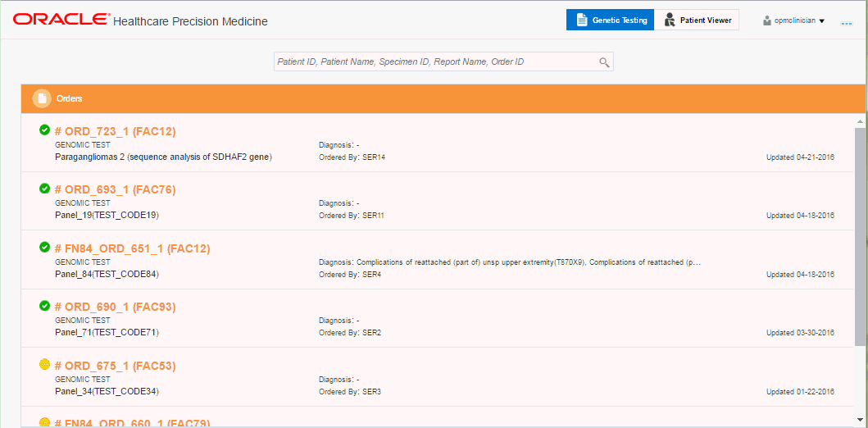Open order # FN84_ORD_660_1 (FAC79)
Image resolution: width=868 pixels, height=428 pixels.
[132, 423]
